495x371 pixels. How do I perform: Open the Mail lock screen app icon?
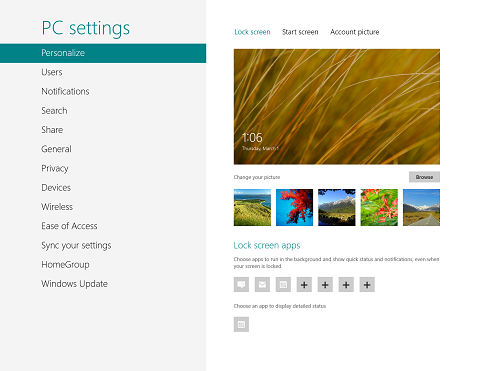pos(262,285)
